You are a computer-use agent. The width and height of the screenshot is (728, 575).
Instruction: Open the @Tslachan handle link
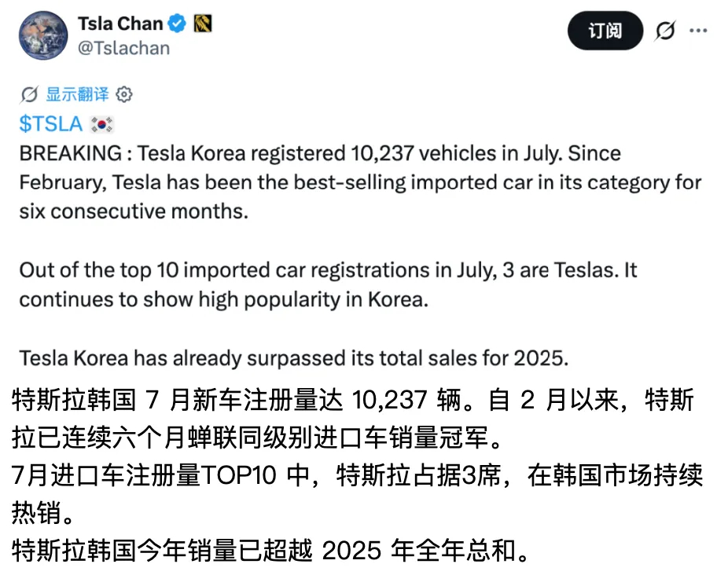tap(123, 48)
